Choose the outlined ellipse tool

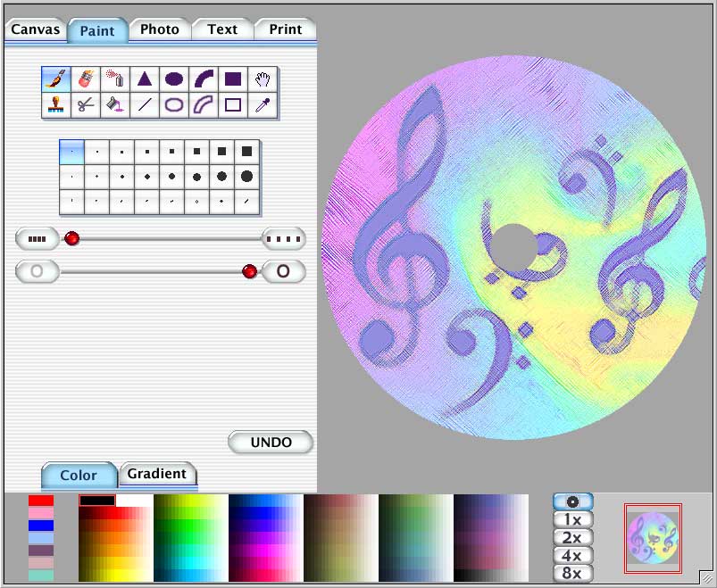174,105
